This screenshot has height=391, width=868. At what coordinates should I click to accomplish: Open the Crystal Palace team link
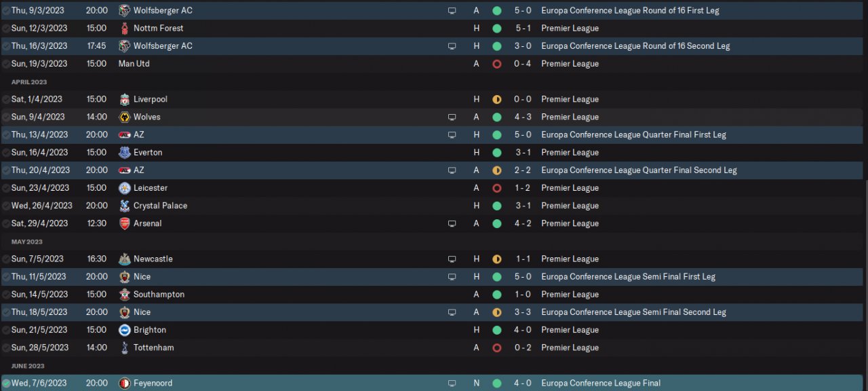160,206
